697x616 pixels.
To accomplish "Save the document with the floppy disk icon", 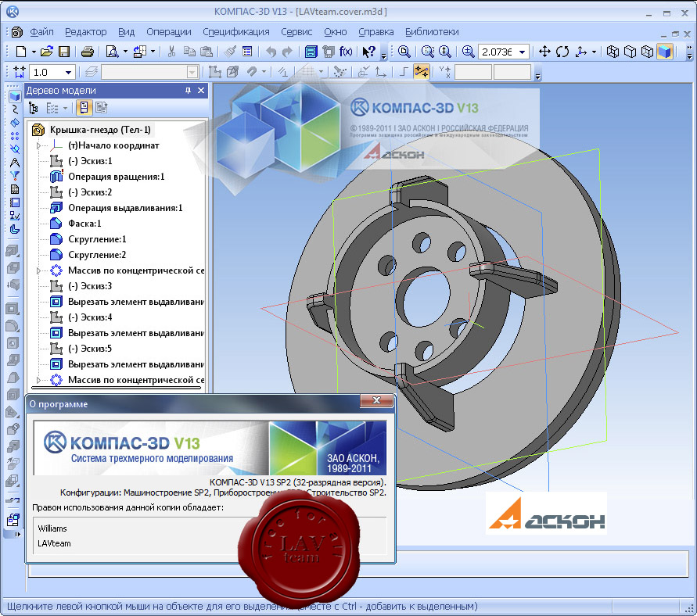I will (64, 52).
